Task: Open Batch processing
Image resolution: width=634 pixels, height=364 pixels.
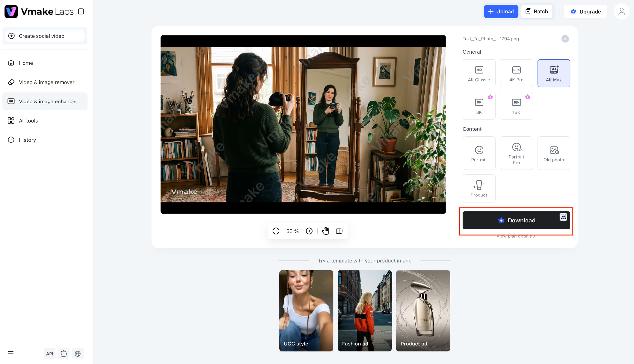Action: click(x=537, y=11)
